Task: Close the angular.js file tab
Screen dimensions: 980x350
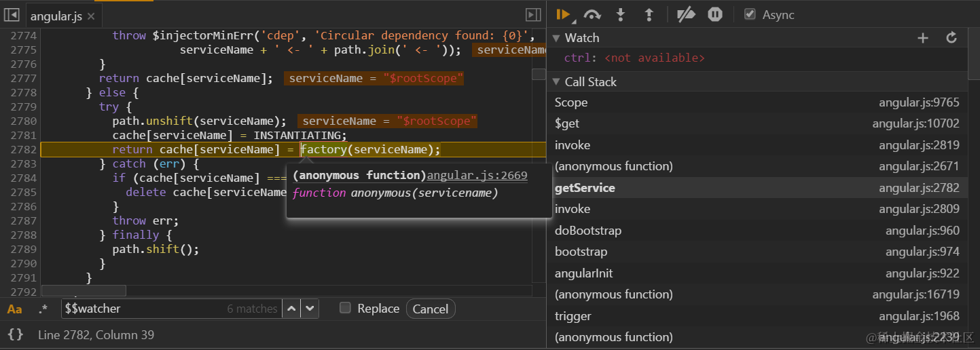Action: click(x=92, y=16)
